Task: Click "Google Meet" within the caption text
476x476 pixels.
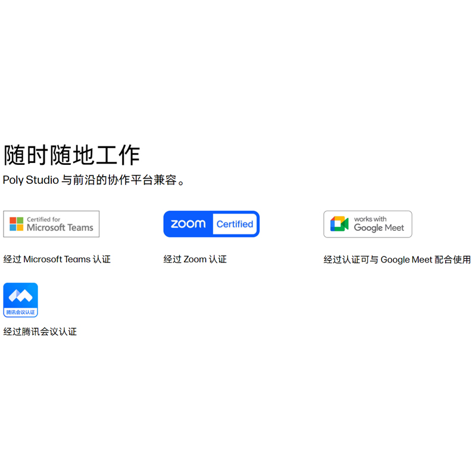Action: (406, 260)
